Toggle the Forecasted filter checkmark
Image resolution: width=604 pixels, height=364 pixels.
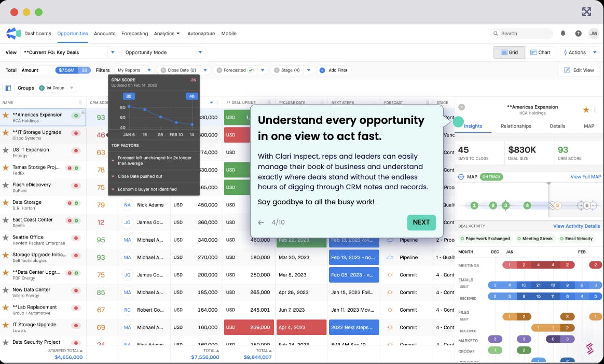pos(251,70)
